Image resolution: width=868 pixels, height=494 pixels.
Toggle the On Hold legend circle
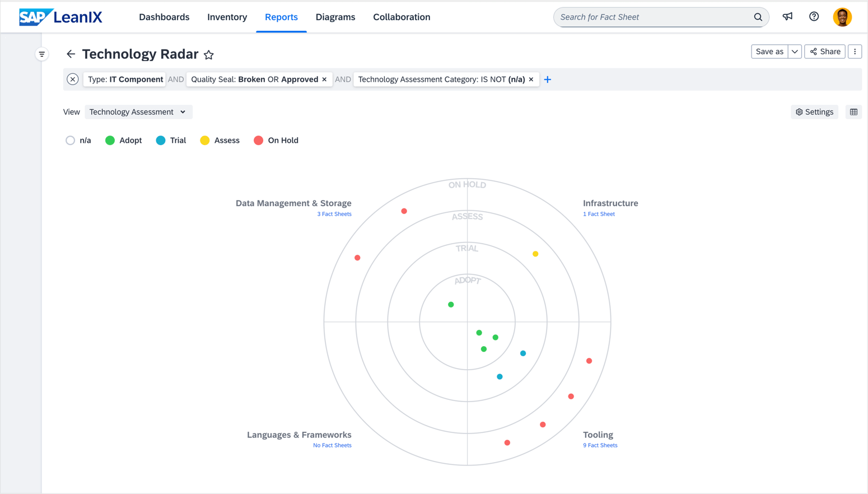258,140
